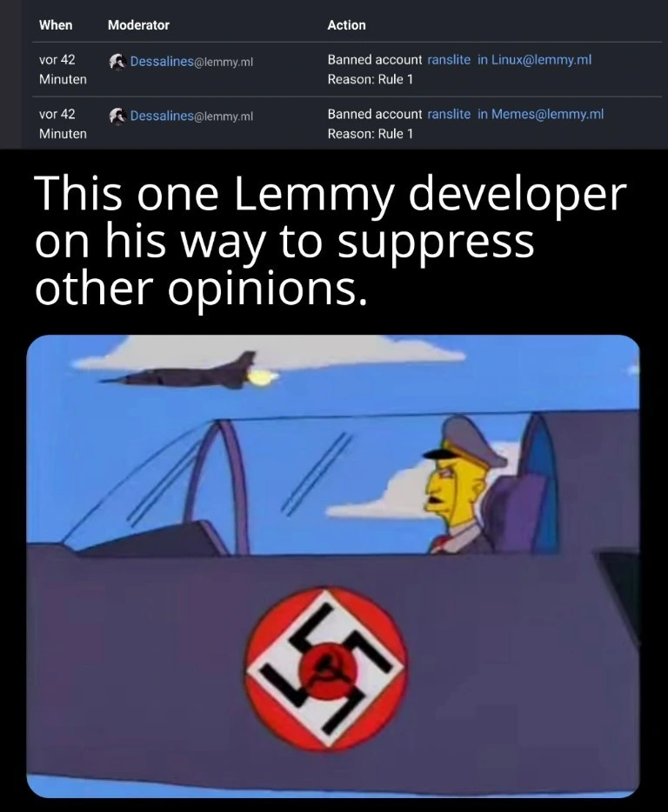Click 'Reason: Rule 1' in Memes ban row
This screenshot has width=668, height=812.
tap(370, 134)
